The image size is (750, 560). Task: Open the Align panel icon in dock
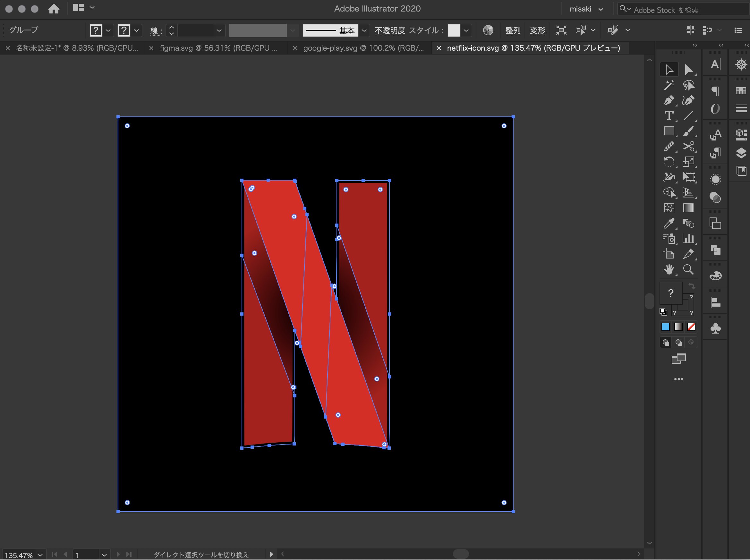[x=715, y=302]
